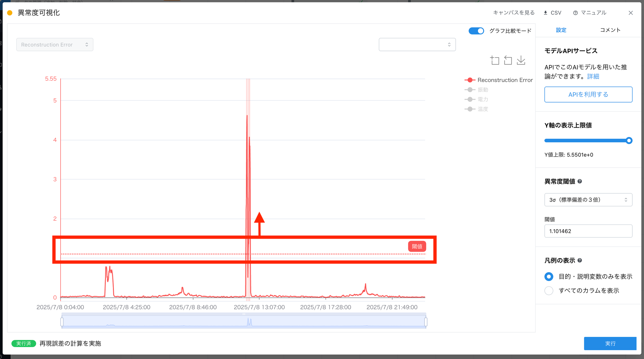Turn off グラフ比較モード switch
Screen dimensions: 644x359
point(476,31)
